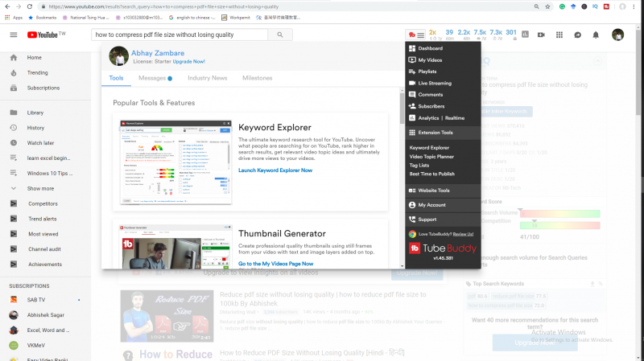Expand Show more in the sidebar

40,188
